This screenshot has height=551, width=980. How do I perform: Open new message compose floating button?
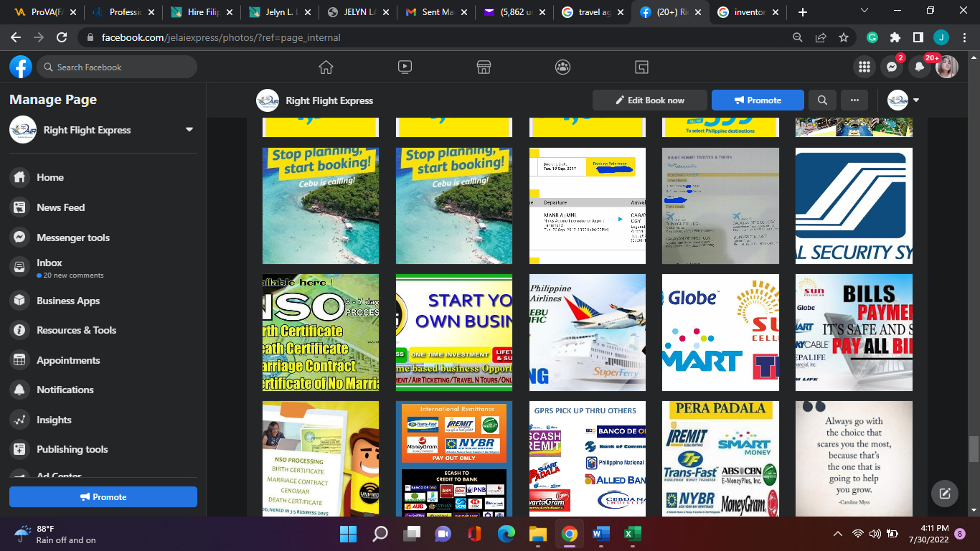click(x=945, y=494)
